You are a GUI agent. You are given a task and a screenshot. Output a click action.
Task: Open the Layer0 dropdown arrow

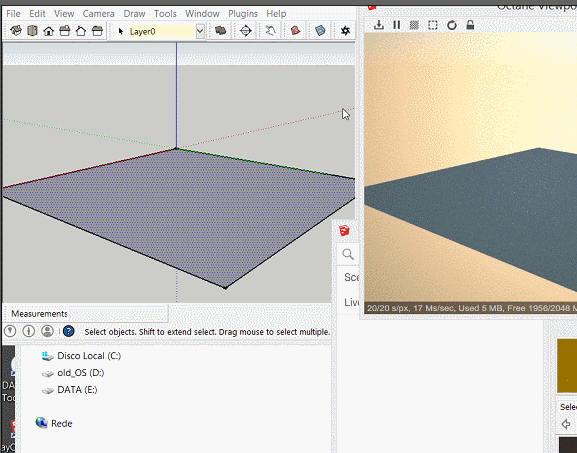pos(200,31)
